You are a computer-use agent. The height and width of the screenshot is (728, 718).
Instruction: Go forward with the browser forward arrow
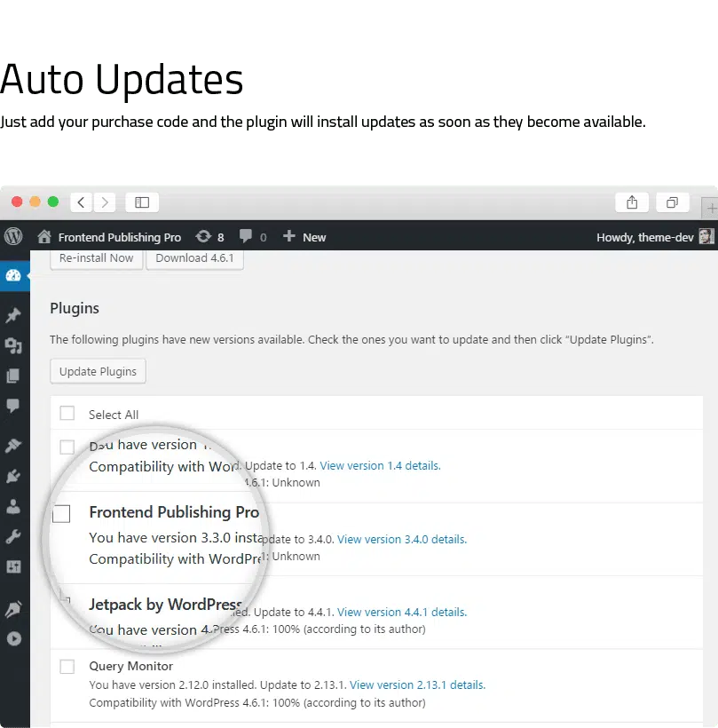point(105,202)
